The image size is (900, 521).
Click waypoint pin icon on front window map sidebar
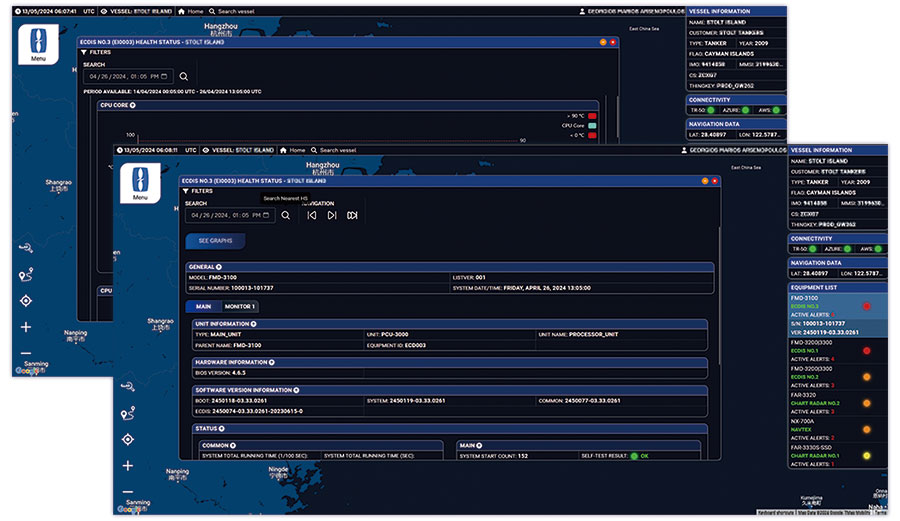128,413
